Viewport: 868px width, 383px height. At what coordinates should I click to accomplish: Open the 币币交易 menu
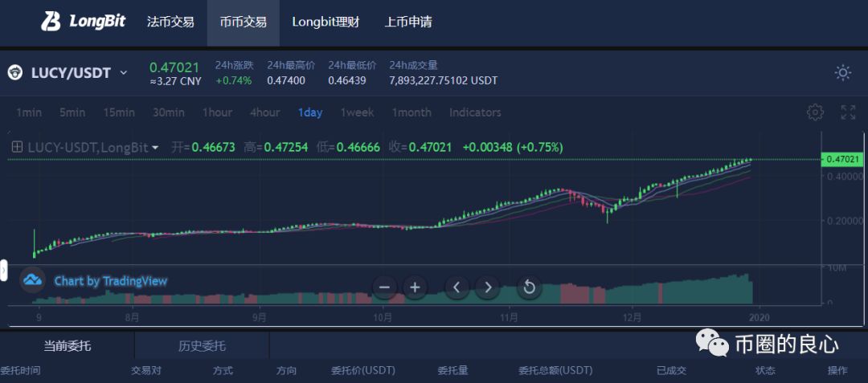click(x=243, y=22)
